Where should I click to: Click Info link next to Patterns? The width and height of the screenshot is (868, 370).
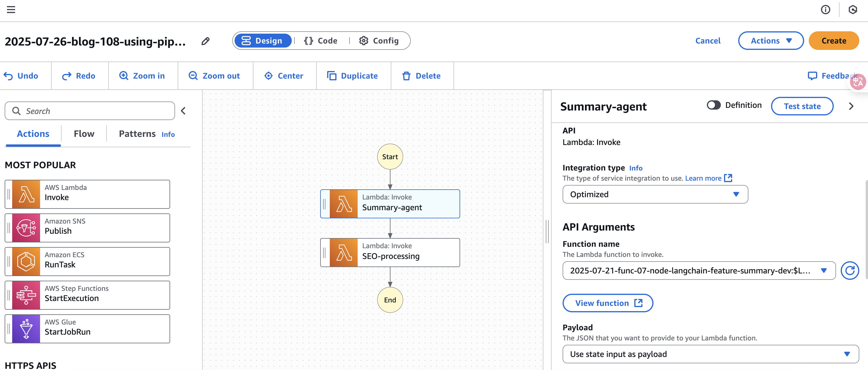point(168,135)
